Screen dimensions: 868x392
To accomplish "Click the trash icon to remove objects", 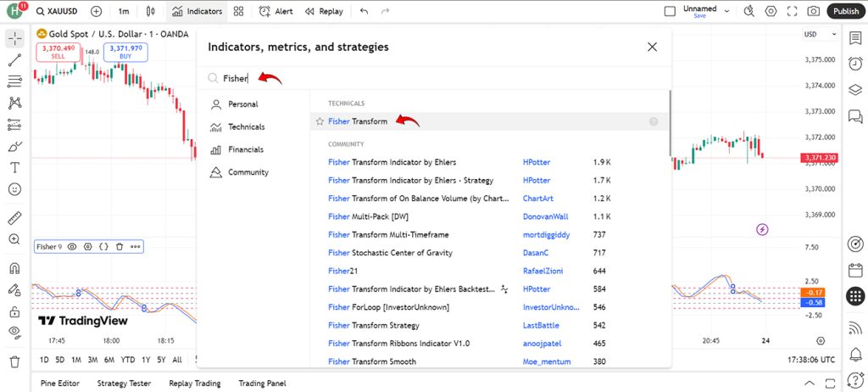I will (15, 361).
